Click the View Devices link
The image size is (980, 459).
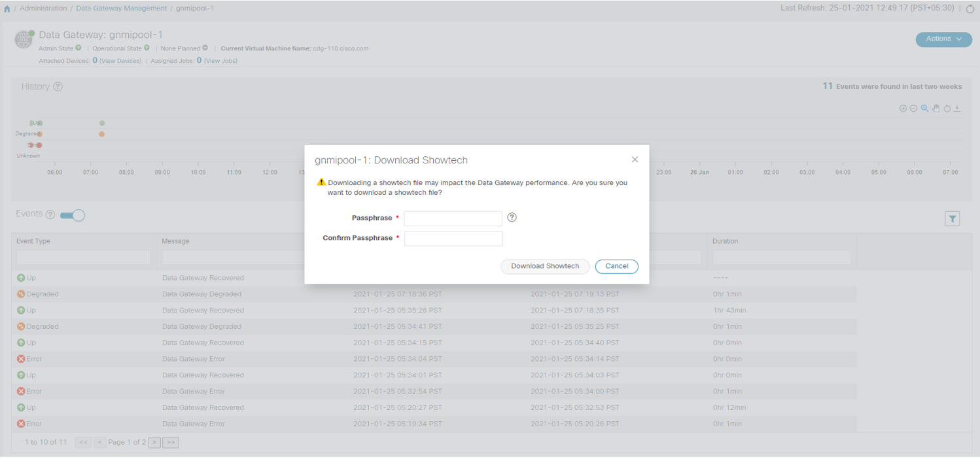[x=120, y=61]
